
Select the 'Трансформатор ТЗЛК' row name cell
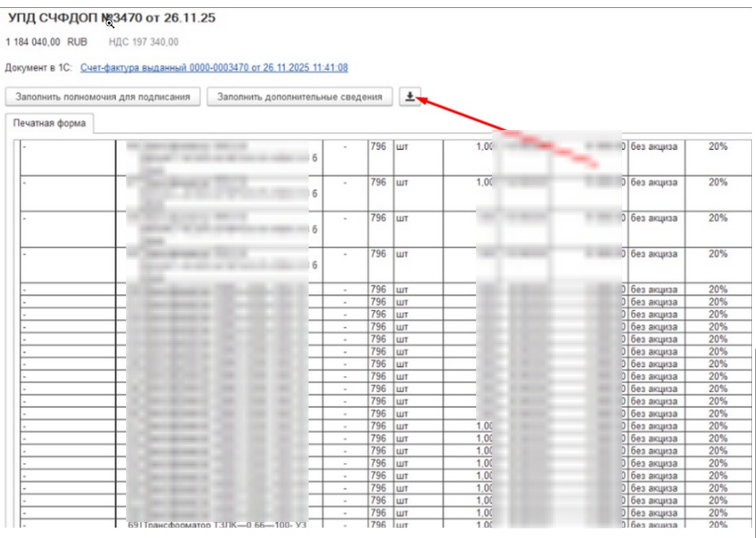click(217, 525)
